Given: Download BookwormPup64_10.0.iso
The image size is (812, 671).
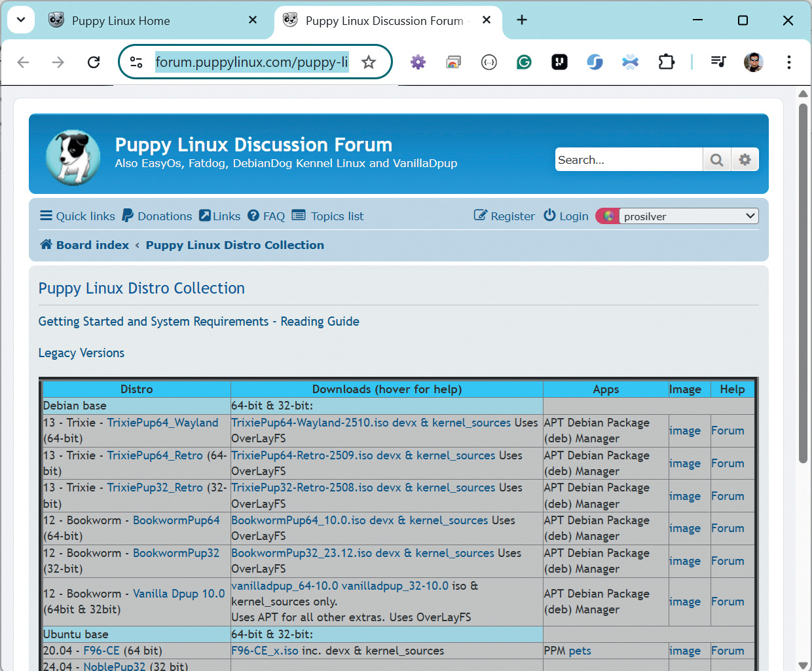Looking at the screenshot, I should tap(299, 520).
